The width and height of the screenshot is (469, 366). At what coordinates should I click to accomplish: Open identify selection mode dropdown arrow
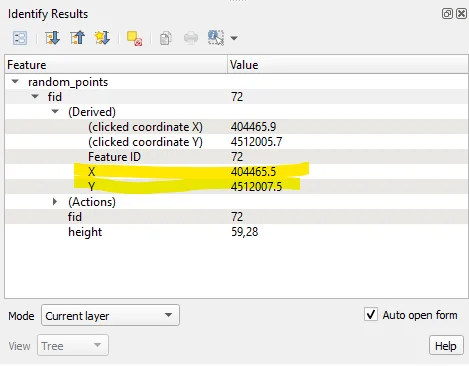tap(234, 38)
